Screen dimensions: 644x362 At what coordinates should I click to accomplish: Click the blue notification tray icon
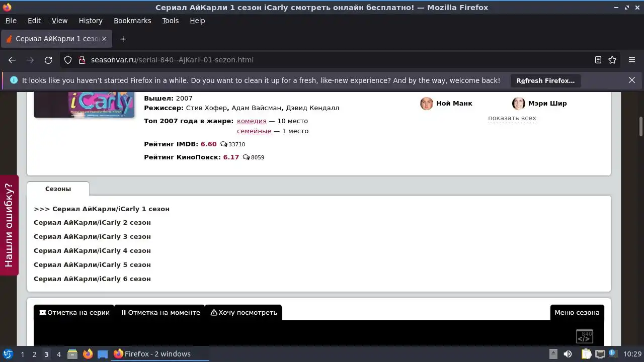click(x=614, y=354)
